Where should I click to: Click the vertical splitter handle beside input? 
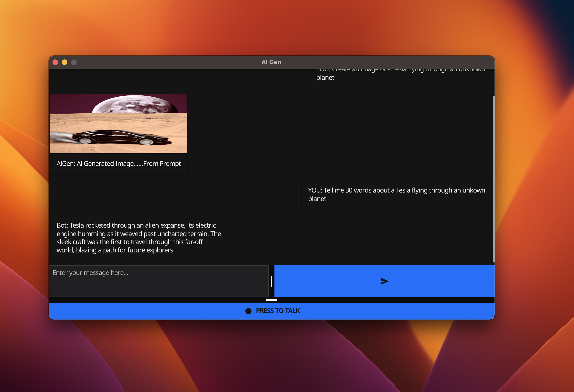(x=271, y=281)
